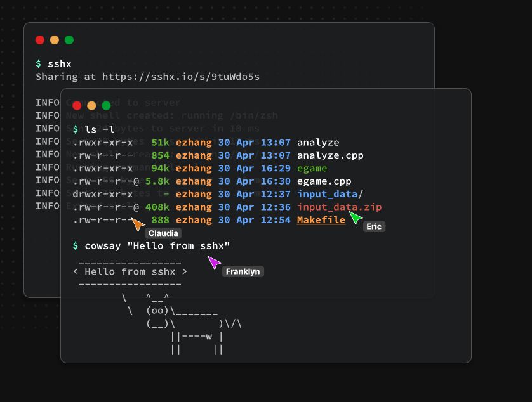Click the 'sshx' command text in back window
532x402 pixels.
60,63
